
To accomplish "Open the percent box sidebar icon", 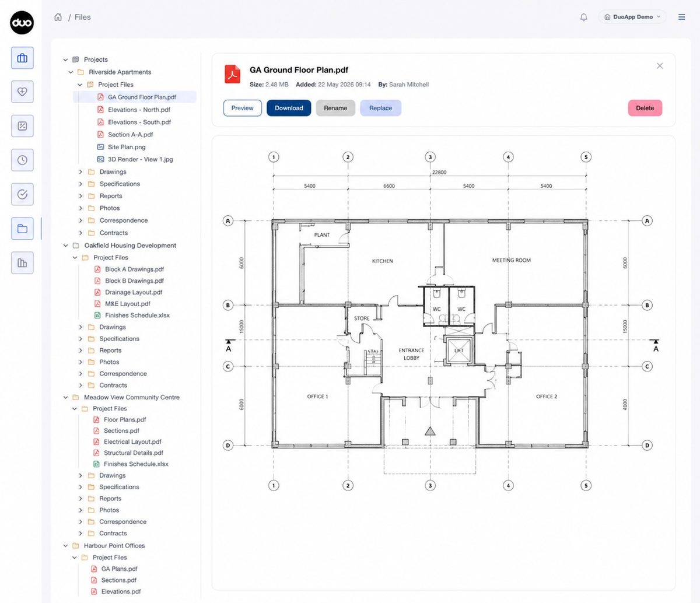I will click(22, 126).
